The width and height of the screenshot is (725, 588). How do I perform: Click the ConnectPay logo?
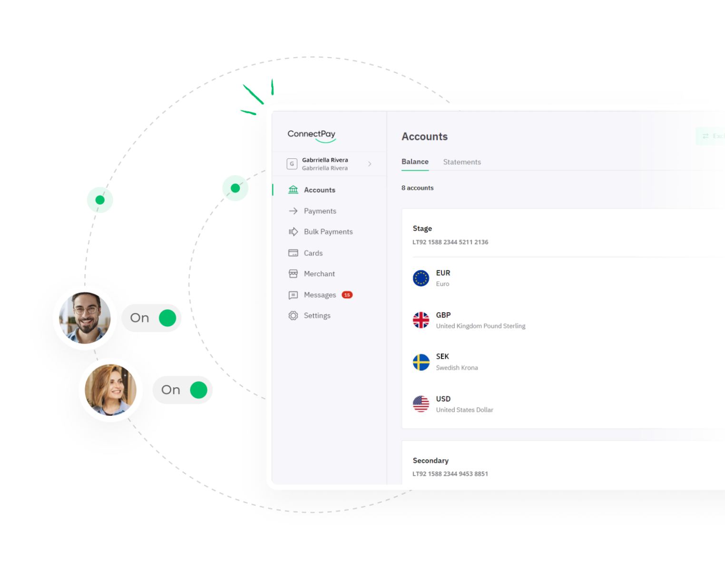coord(312,135)
